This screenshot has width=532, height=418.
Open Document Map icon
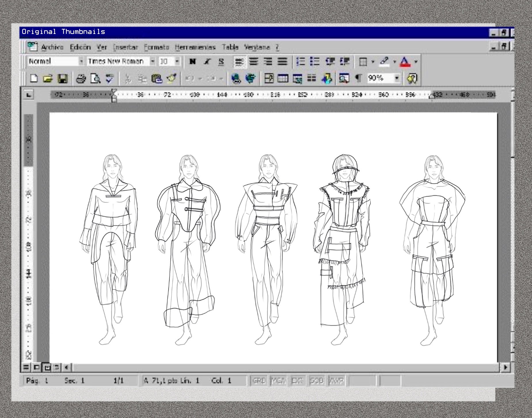(x=344, y=78)
